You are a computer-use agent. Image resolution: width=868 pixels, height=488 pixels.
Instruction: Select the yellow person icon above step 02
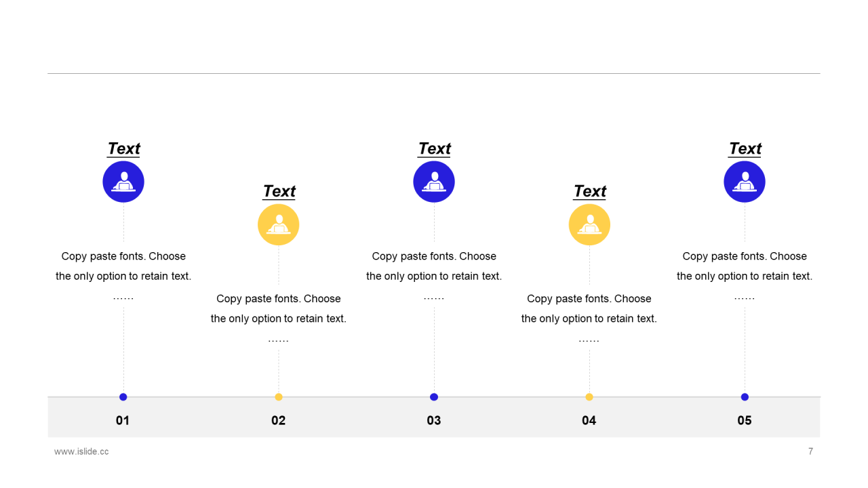[x=279, y=224]
